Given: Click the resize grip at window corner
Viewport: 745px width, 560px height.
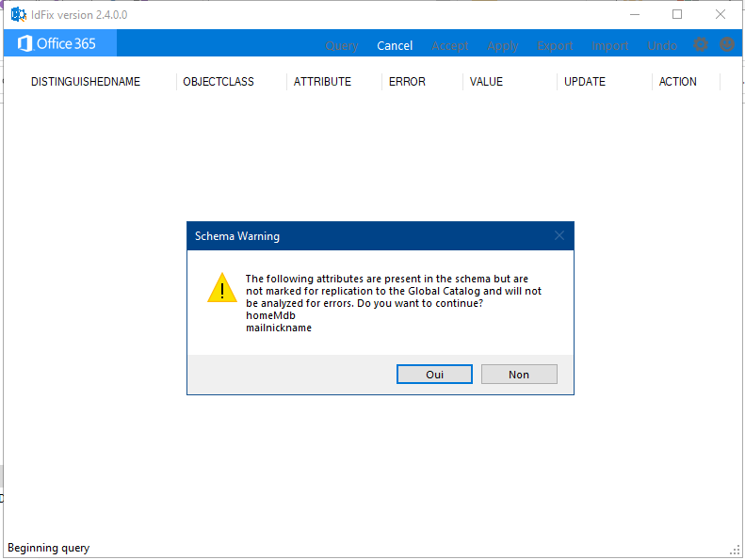Looking at the screenshot, I should point(735,551).
